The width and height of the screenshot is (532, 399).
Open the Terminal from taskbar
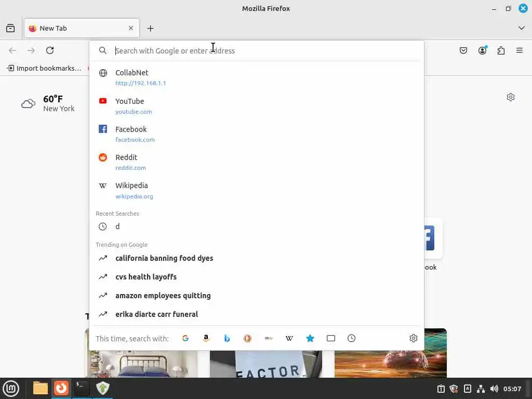(x=82, y=388)
